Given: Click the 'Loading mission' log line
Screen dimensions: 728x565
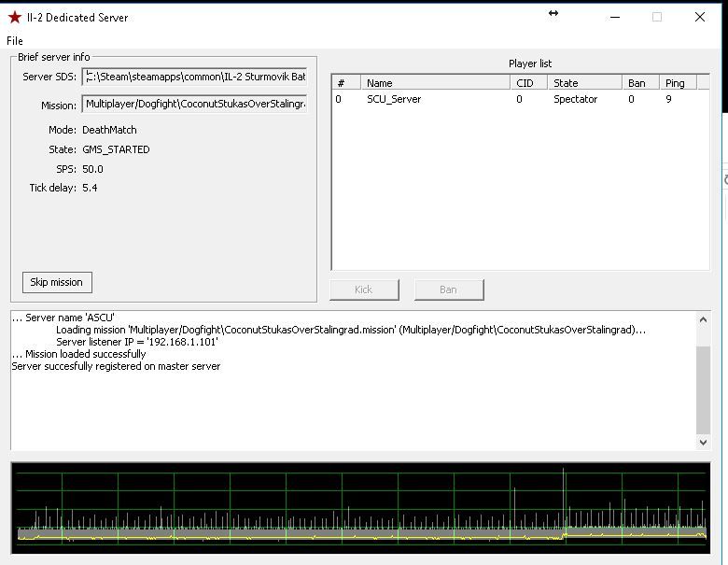Looking at the screenshot, I should click(351, 330).
